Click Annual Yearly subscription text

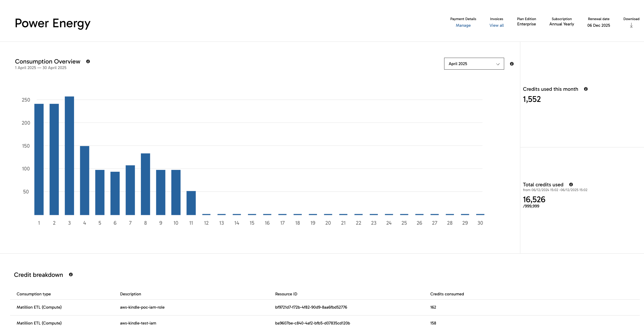pos(562,24)
